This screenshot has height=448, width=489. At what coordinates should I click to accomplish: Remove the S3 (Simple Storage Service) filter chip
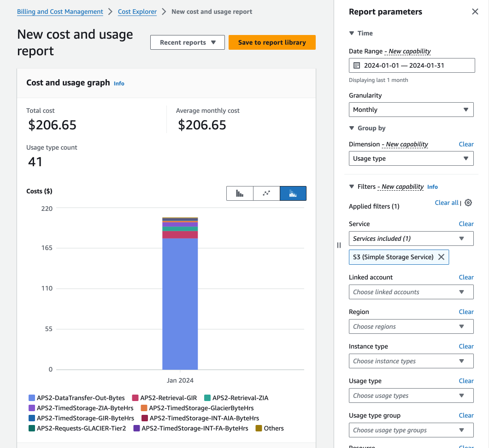(441, 257)
